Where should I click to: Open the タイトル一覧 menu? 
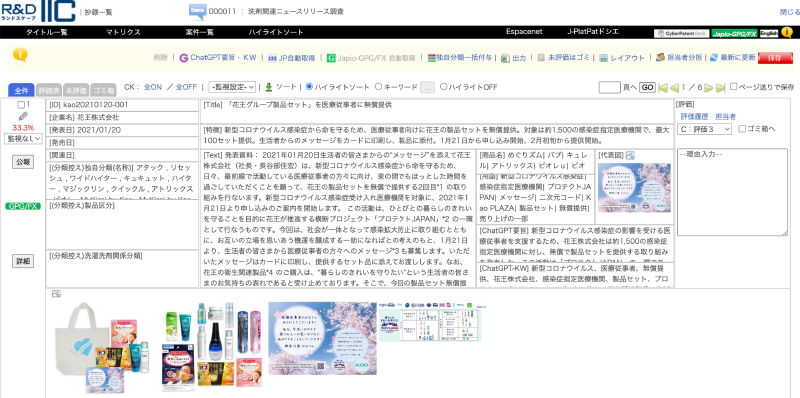point(47,32)
